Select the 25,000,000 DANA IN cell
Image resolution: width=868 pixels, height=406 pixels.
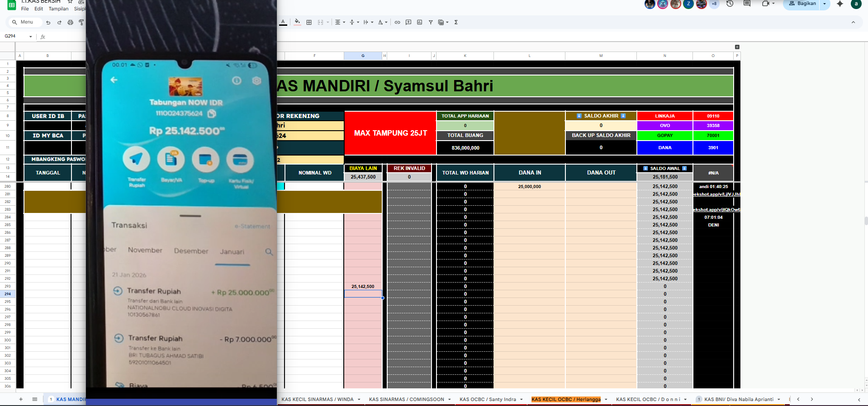click(529, 187)
